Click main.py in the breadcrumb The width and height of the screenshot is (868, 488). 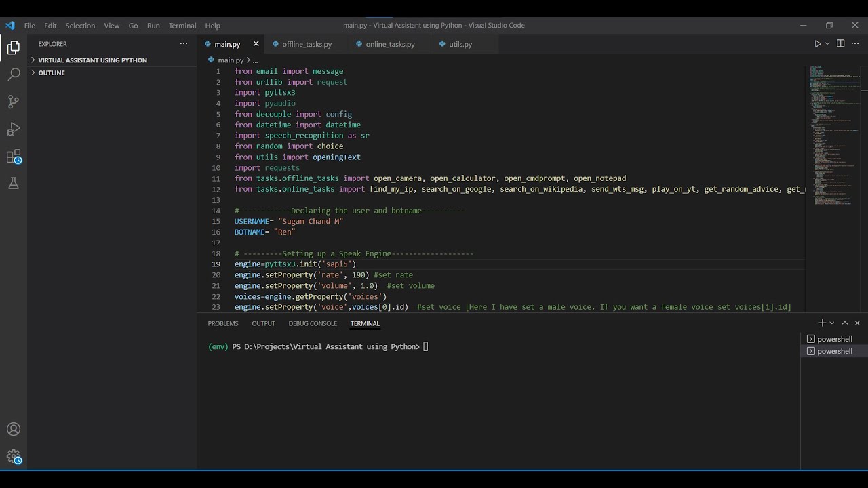point(230,60)
